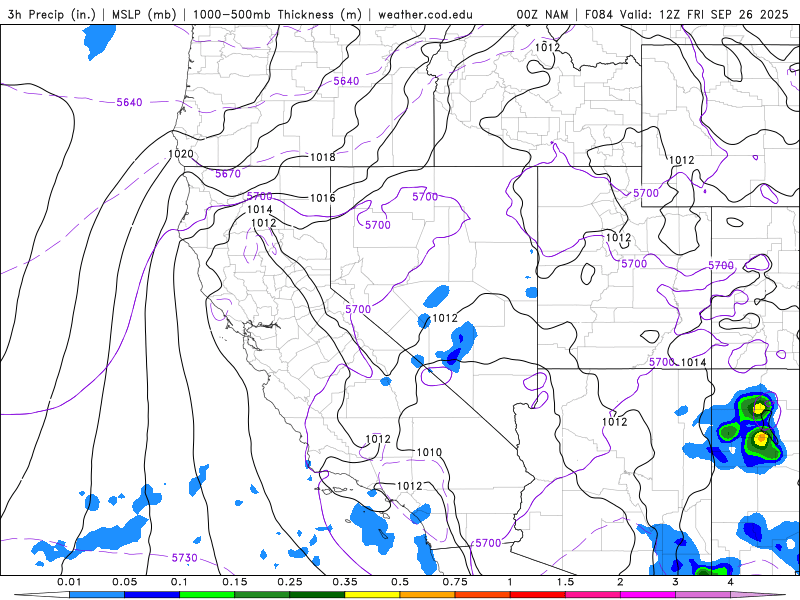This screenshot has width=800, height=600.
Task: Click the "0.1" legend value
Action: pyautogui.click(x=180, y=582)
